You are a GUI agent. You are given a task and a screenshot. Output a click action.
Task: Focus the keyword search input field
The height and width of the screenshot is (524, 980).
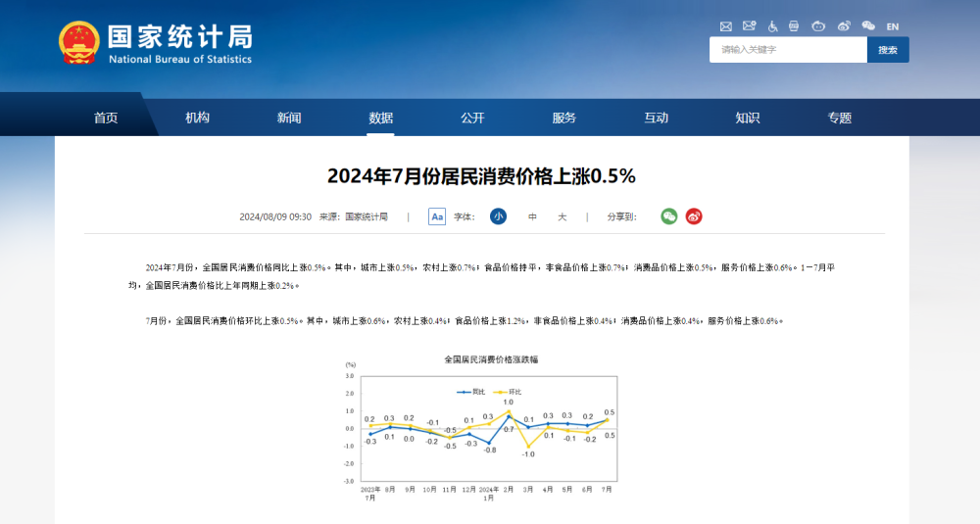[788, 50]
